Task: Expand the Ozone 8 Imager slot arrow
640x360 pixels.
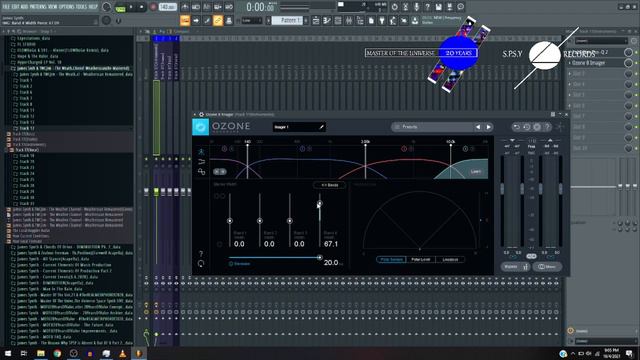Action: pyautogui.click(x=570, y=63)
